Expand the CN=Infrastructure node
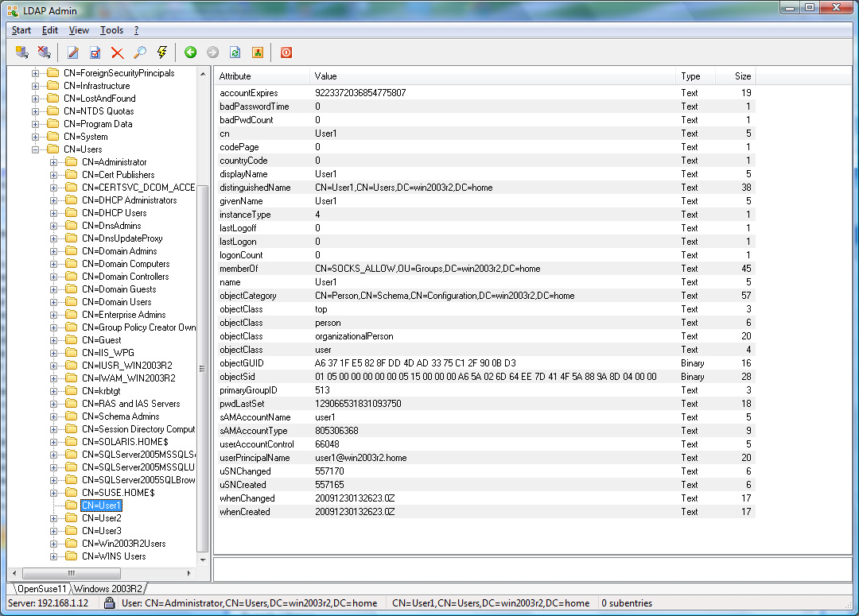 (x=35, y=86)
